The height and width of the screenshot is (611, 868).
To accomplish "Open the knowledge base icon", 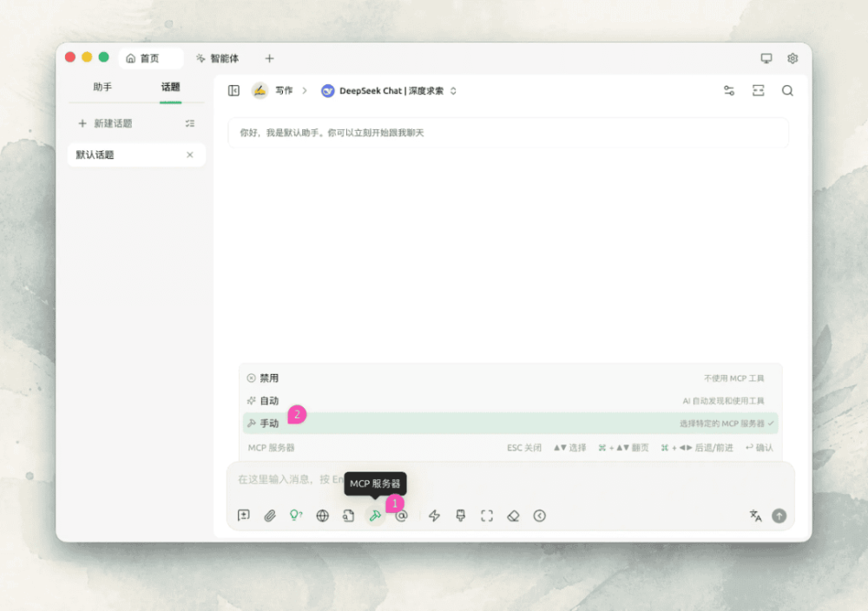I will click(348, 516).
